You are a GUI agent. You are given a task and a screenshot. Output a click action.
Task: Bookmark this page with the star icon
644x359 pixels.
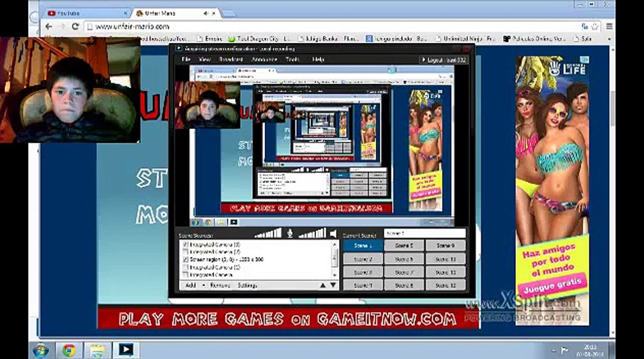click(x=595, y=26)
